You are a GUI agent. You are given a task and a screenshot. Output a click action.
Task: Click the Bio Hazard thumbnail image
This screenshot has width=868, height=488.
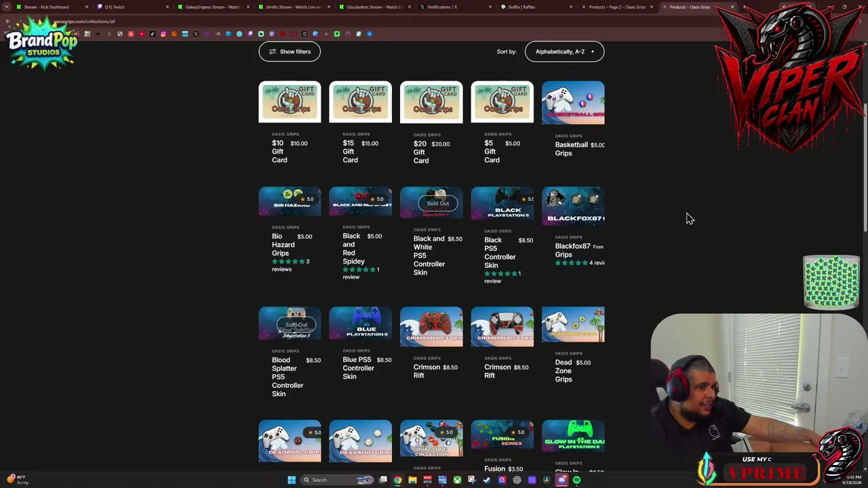(x=290, y=201)
